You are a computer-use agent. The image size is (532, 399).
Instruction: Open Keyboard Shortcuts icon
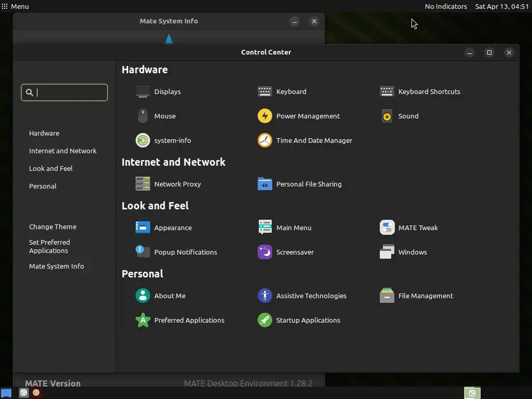pyautogui.click(x=387, y=91)
